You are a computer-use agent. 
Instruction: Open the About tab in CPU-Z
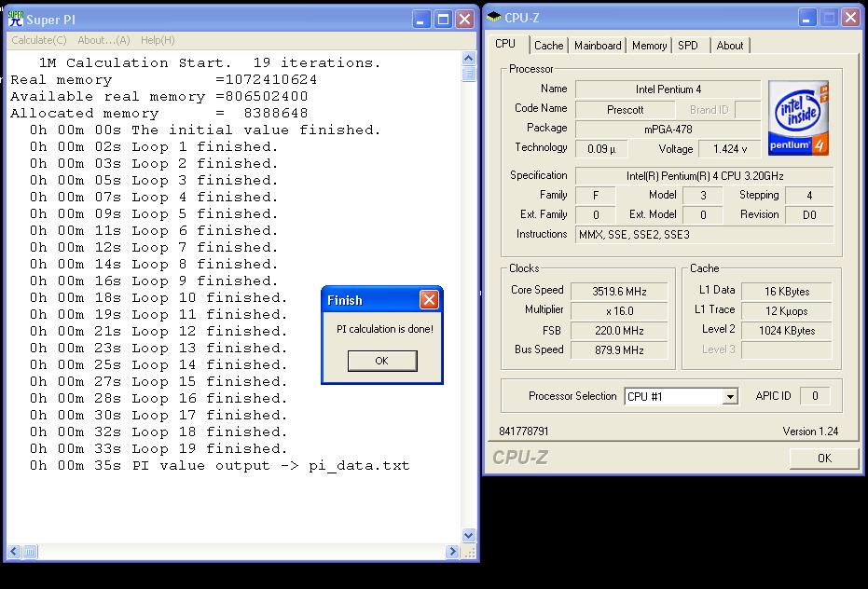click(730, 46)
